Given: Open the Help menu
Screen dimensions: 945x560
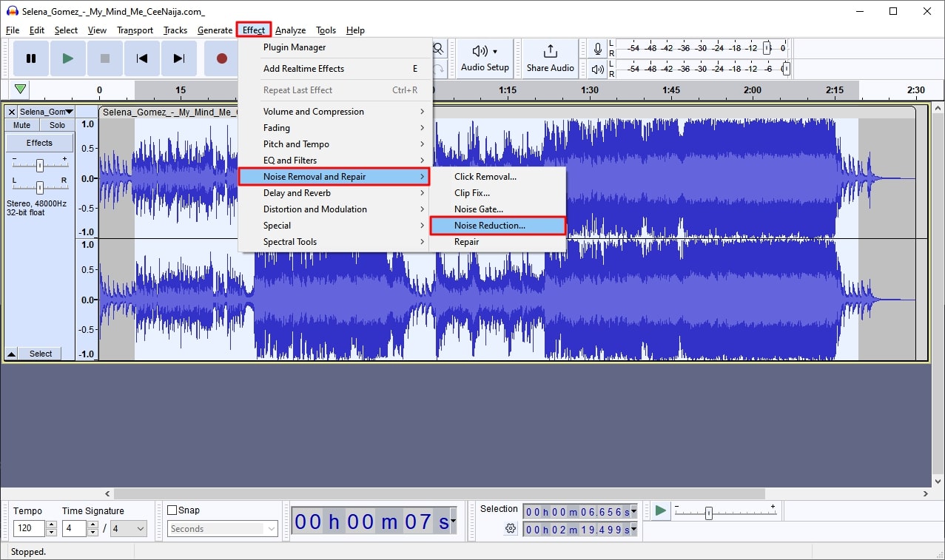Looking at the screenshot, I should tap(355, 30).
